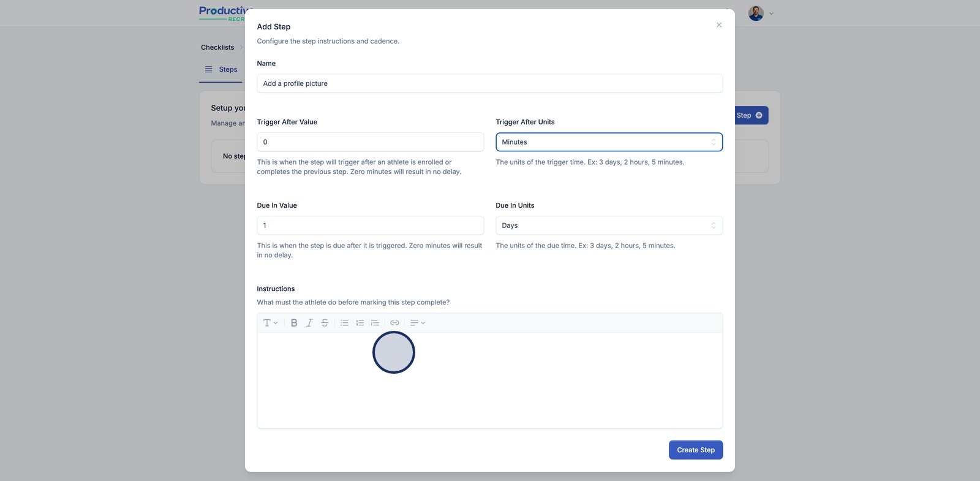This screenshot has height=481, width=980.
Task: Click the Checklists breadcrumb link
Action: tap(217, 48)
